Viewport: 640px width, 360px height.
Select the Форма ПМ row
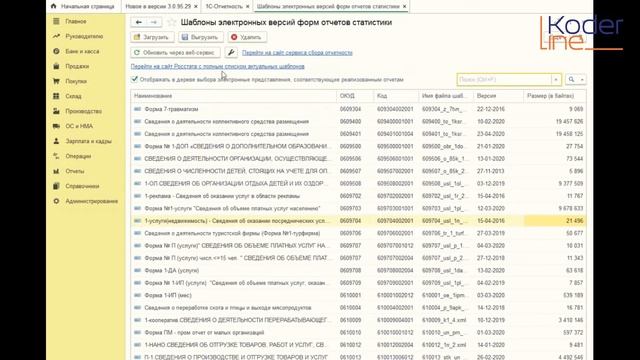(x=358, y=333)
